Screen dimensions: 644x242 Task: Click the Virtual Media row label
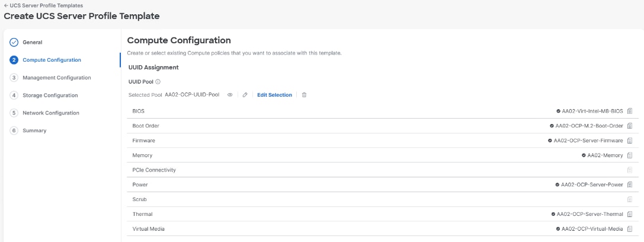[x=149, y=229]
